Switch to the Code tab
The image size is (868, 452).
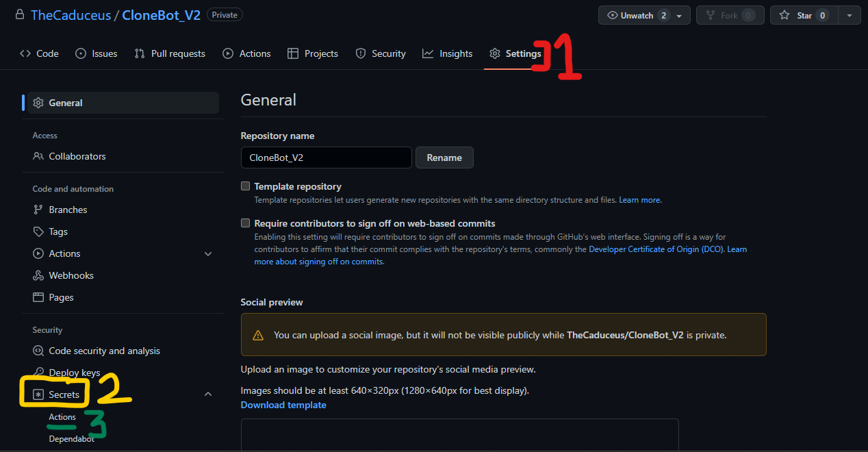40,53
